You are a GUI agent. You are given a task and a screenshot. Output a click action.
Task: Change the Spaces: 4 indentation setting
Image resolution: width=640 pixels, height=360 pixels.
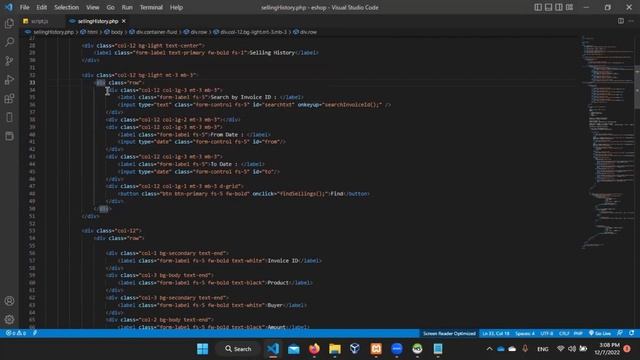[524, 333]
